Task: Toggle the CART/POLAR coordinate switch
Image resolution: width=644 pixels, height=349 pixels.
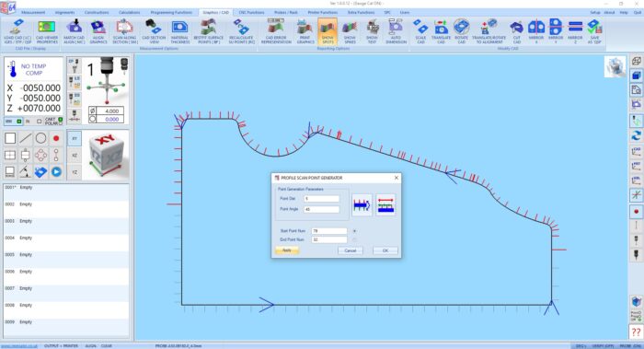Action: (53, 122)
